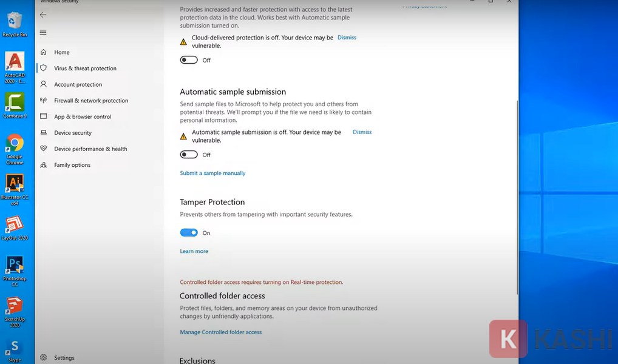Viewport: 618px width, 364px height.
Task: Open App & browser control section
Action: (83, 117)
